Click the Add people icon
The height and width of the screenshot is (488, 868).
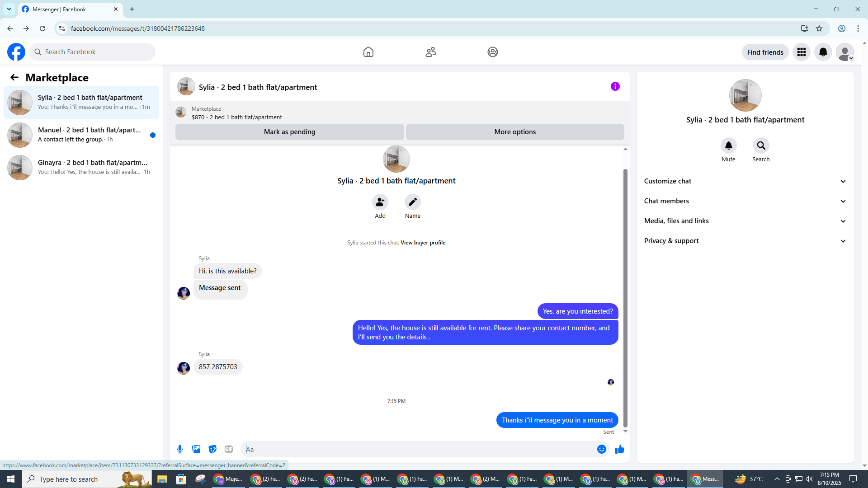coord(380,202)
